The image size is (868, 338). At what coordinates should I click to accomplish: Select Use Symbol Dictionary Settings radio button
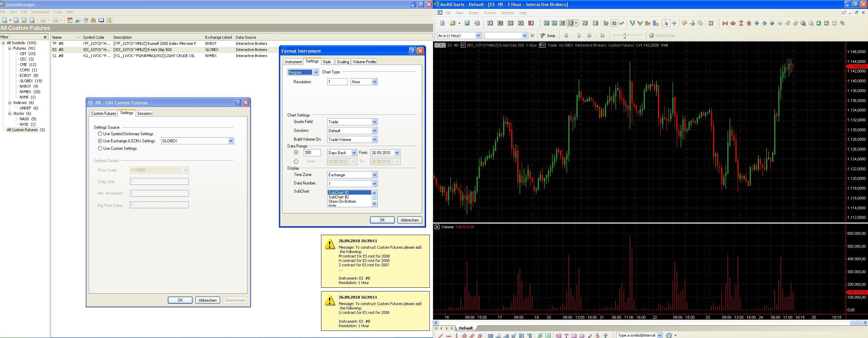click(100, 134)
